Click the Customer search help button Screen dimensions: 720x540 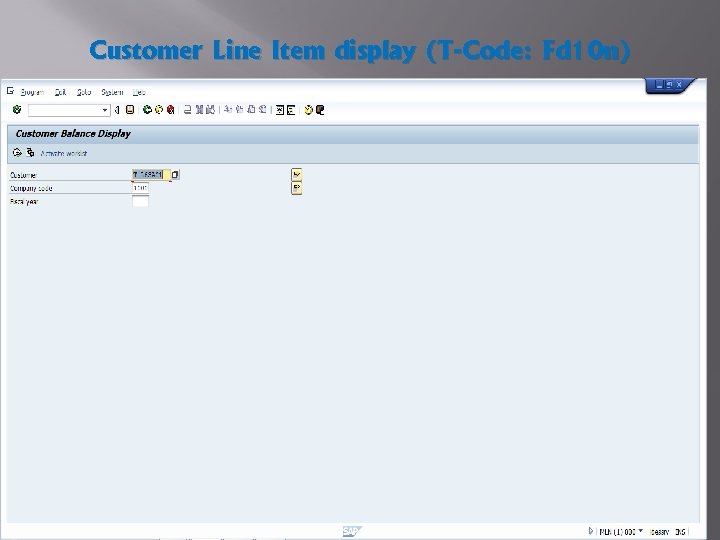[x=175, y=174]
